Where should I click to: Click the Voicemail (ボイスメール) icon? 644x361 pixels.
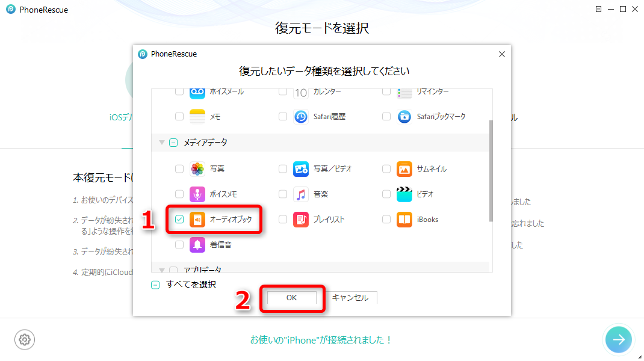pyautogui.click(x=197, y=93)
